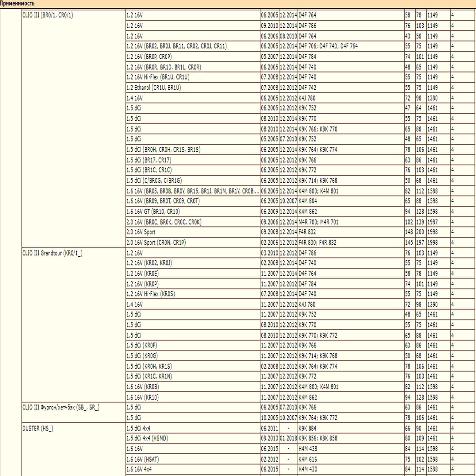Click the "Применимость" section header
Viewport: 476px width, 476px height.
(17, 4)
